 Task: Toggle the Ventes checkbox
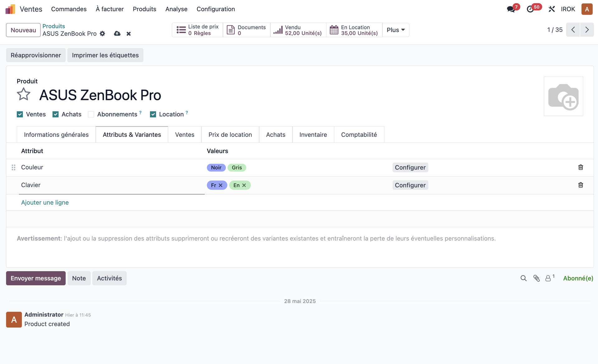point(20,114)
